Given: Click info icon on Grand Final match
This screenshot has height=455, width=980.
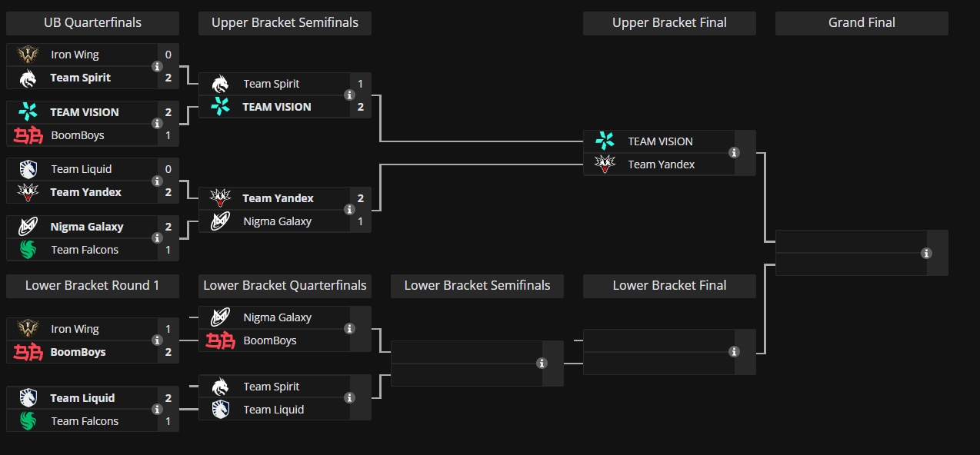Looking at the screenshot, I should point(926,253).
